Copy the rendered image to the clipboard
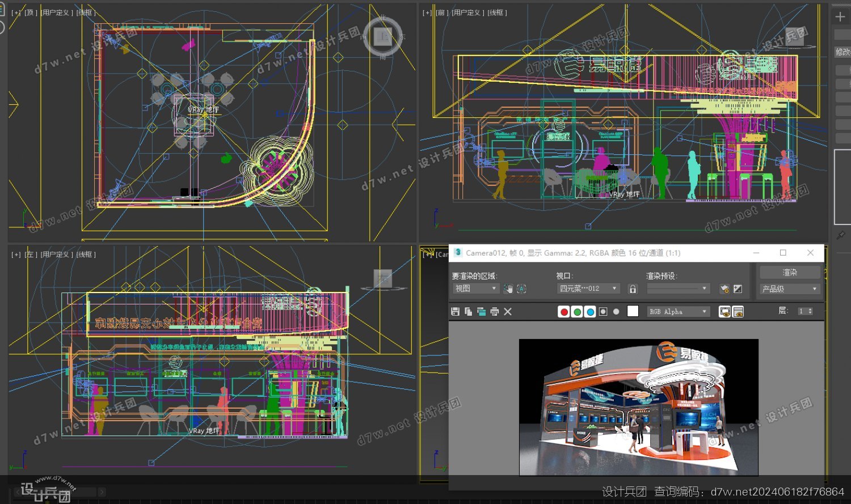The width and height of the screenshot is (851, 504). click(x=468, y=311)
